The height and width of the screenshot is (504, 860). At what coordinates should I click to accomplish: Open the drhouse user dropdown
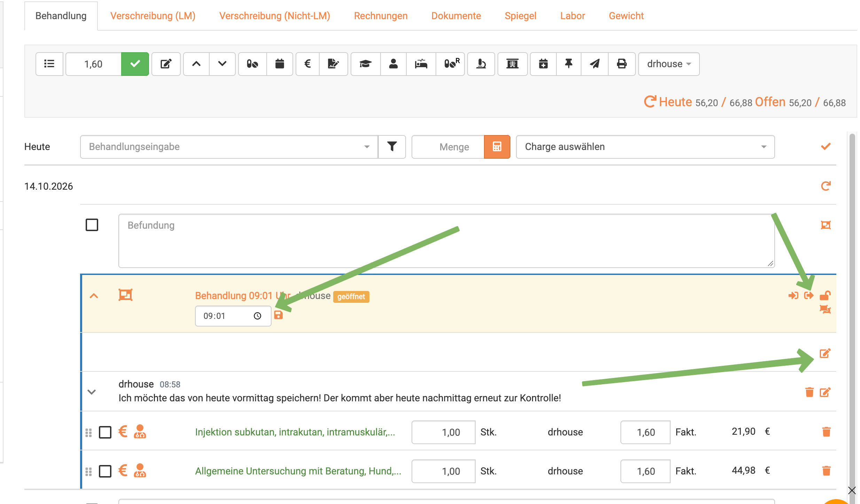coord(669,64)
